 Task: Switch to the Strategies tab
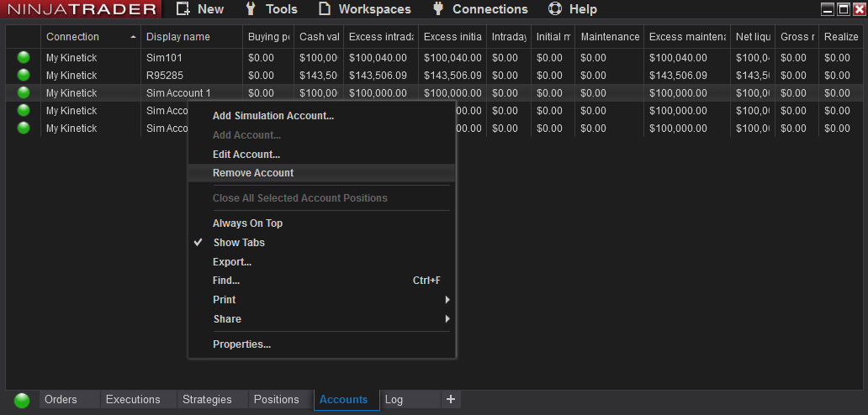(x=213, y=400)
